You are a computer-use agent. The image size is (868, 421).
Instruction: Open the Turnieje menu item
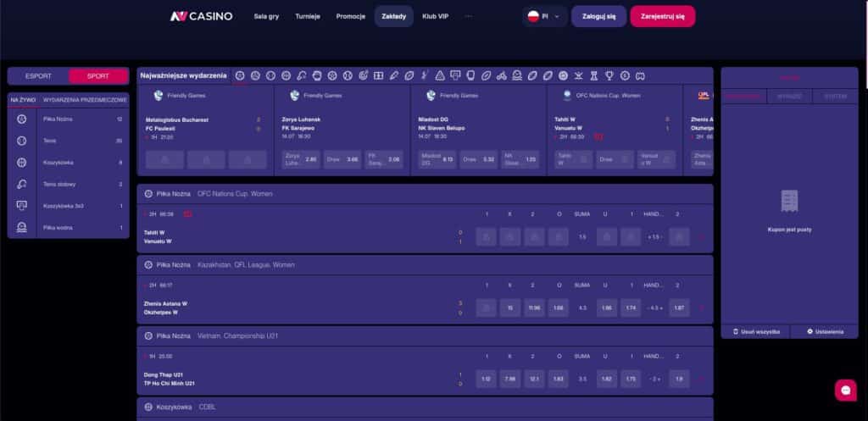coord(308,17)
